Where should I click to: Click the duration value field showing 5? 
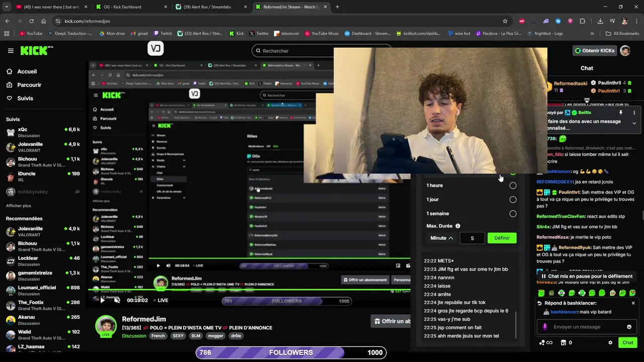[x=472, y=238]
